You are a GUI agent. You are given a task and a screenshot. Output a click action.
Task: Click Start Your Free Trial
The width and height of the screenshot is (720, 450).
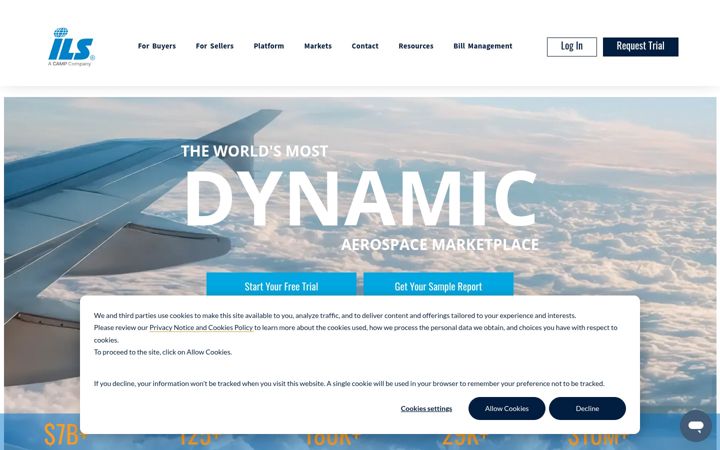click(x=281, y=285)
